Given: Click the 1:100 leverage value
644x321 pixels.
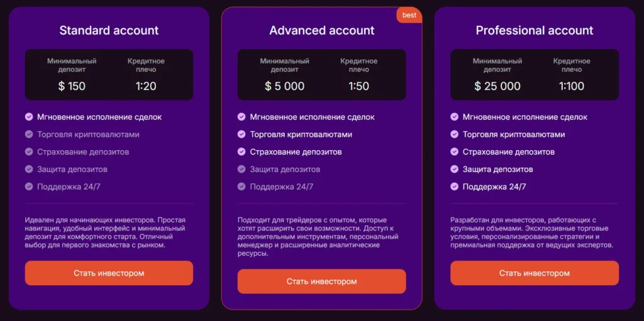Looking at the screenshot, I should click(x=572, y=86).
